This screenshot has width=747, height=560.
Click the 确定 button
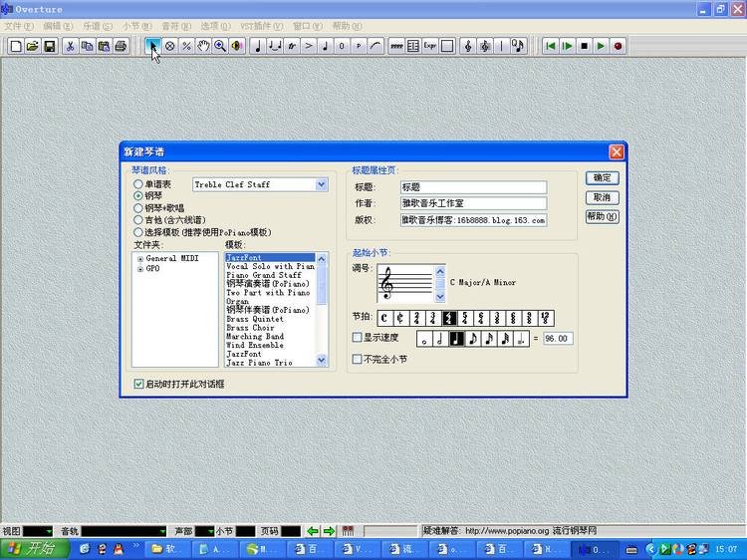pos(602,178)
